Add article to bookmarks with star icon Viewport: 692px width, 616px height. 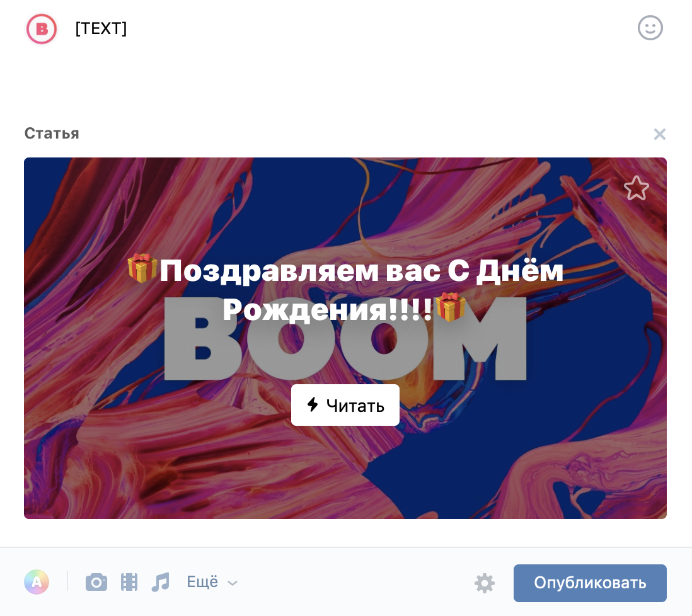pyautogui.click(x=636, y=188)
